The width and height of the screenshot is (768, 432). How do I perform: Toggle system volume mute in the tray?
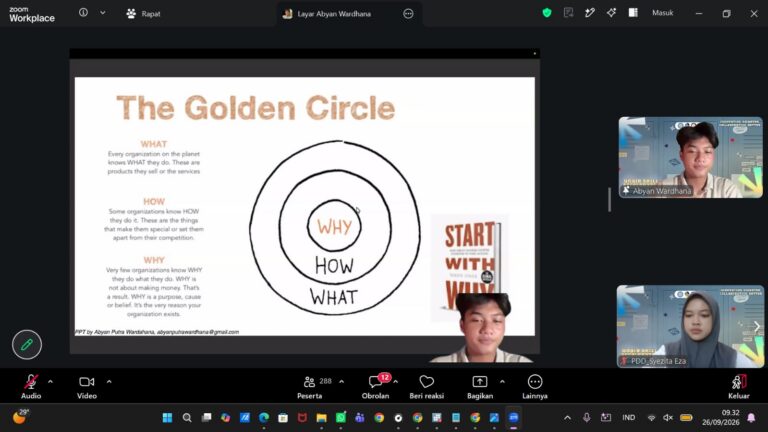(668, 418)
